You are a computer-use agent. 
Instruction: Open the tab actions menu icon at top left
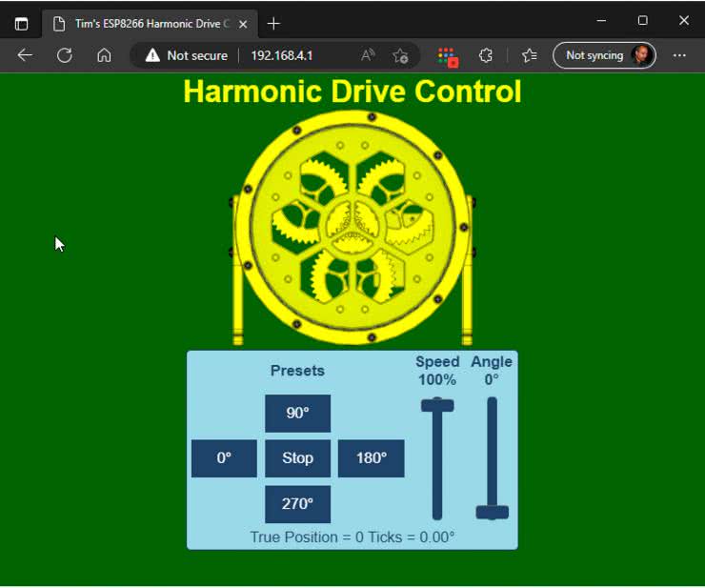pos(21,23)
